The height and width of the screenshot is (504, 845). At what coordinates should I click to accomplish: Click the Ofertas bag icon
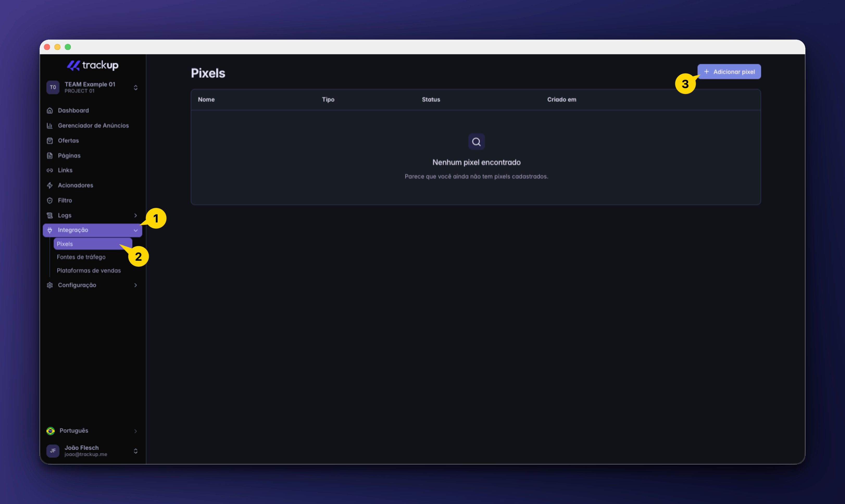click(x=50, y=141)
